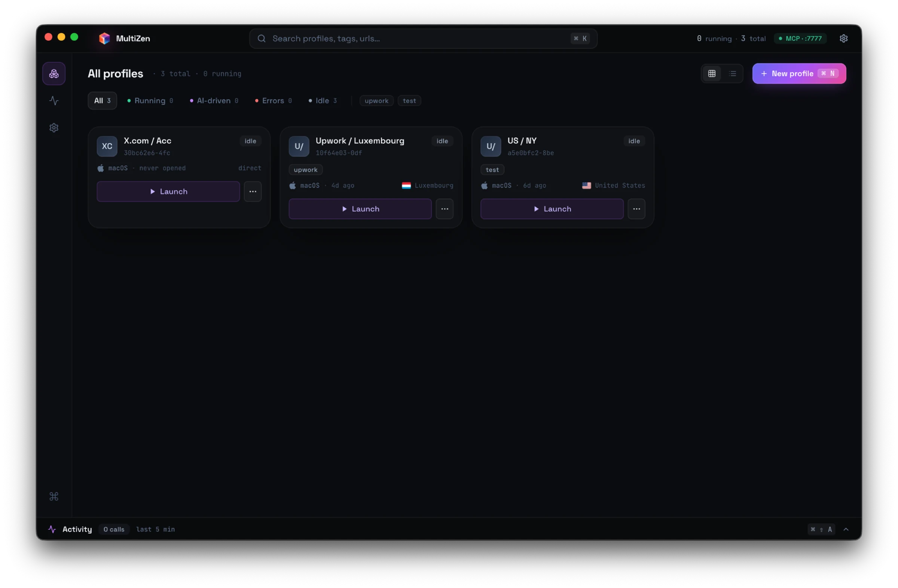Click the upwork tag on Upwork card
This screenshot has height=588, width=898.
[306, 170]
